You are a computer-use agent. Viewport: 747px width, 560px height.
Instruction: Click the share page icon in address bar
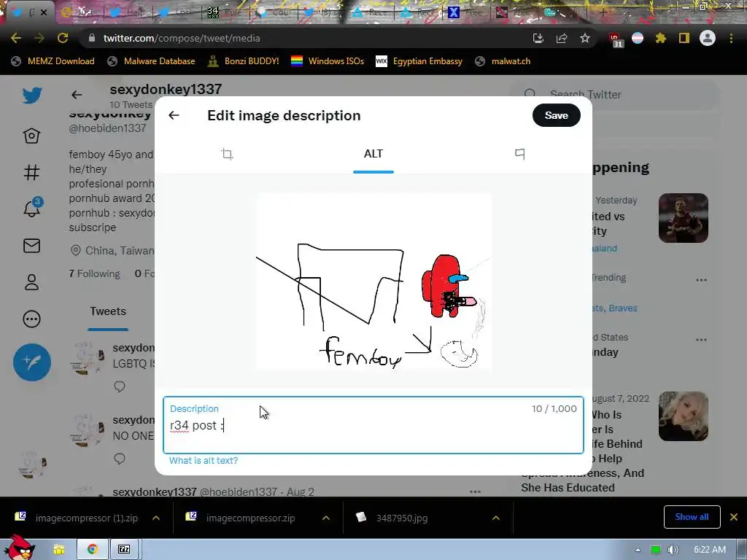pyautogui.click(x=562, y=38)
